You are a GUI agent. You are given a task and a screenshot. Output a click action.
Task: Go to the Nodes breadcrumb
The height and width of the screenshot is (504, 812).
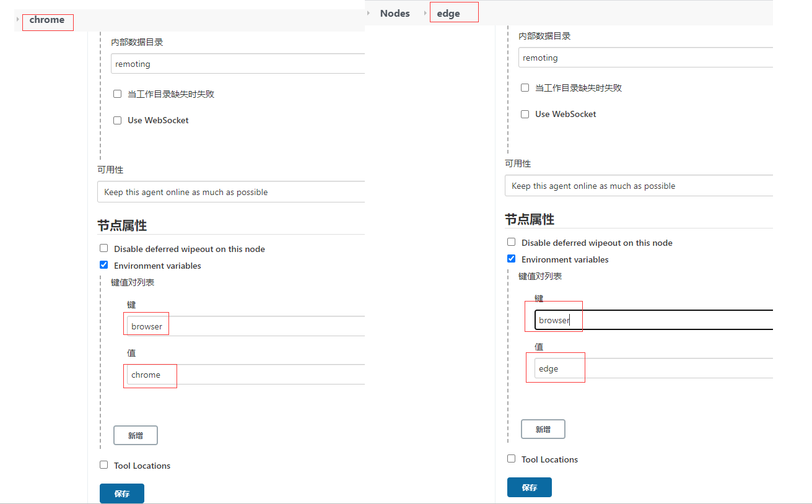(395, 14)
